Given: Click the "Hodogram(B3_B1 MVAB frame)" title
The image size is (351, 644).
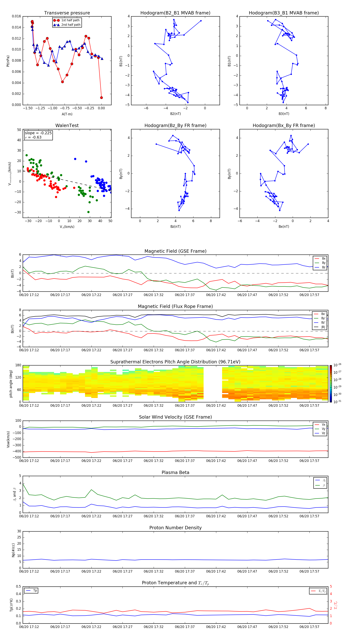Looking at the screenshot, I should point(284,13).
